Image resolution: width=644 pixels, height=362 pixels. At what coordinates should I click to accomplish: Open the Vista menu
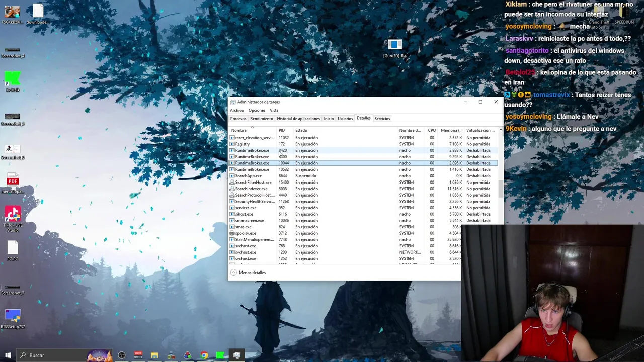tap(274, 110)
